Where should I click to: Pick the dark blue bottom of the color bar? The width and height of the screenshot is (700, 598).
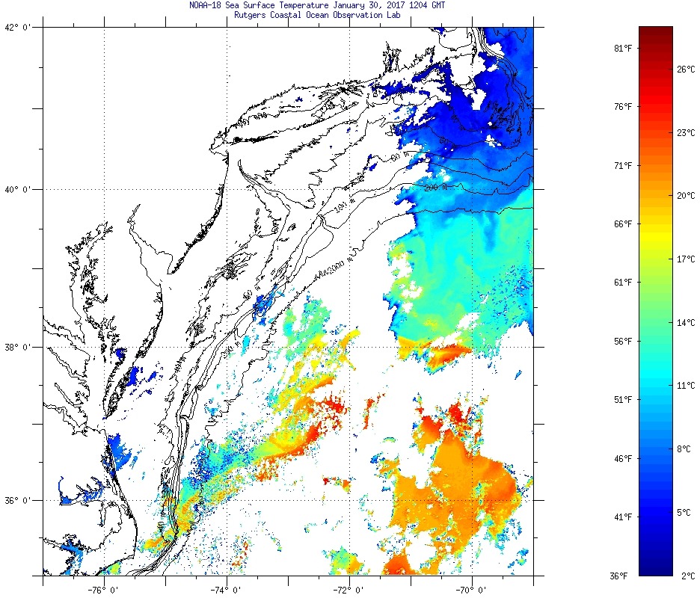[x=656, y=568]
